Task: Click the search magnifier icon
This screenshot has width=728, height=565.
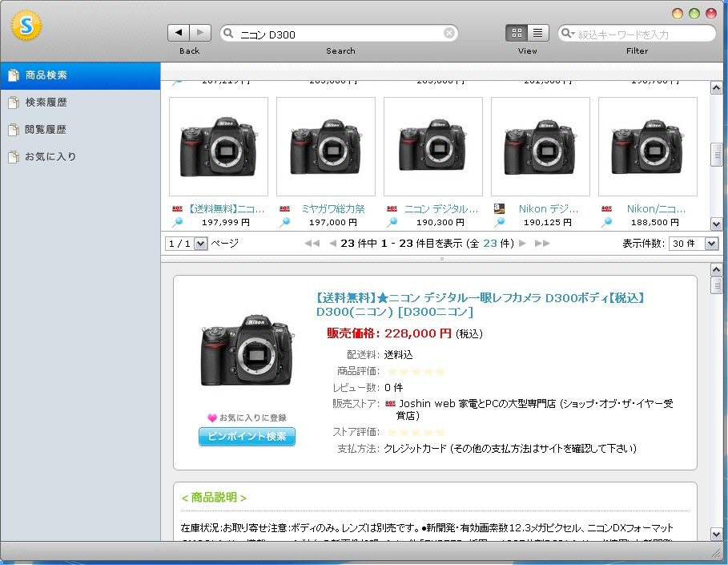Action: 228,33
